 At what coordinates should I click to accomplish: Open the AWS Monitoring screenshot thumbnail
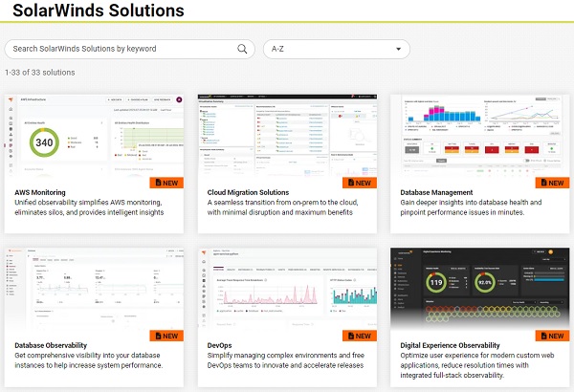coord(94,136)
